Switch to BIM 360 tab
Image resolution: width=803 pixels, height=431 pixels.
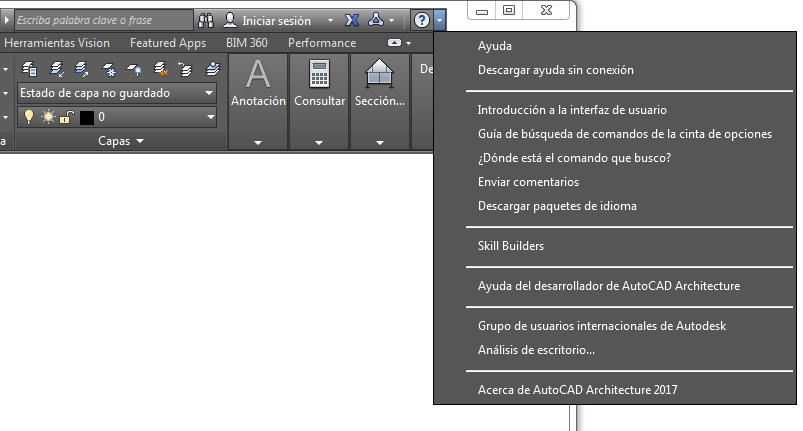click(x=247, y=43)
